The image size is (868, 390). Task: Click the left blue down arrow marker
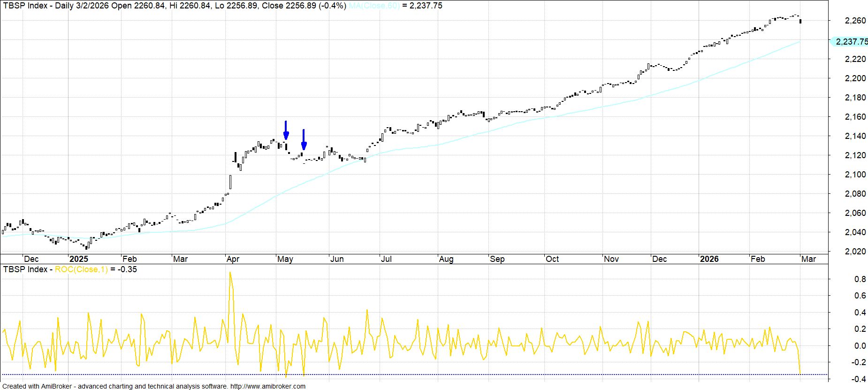286,131
